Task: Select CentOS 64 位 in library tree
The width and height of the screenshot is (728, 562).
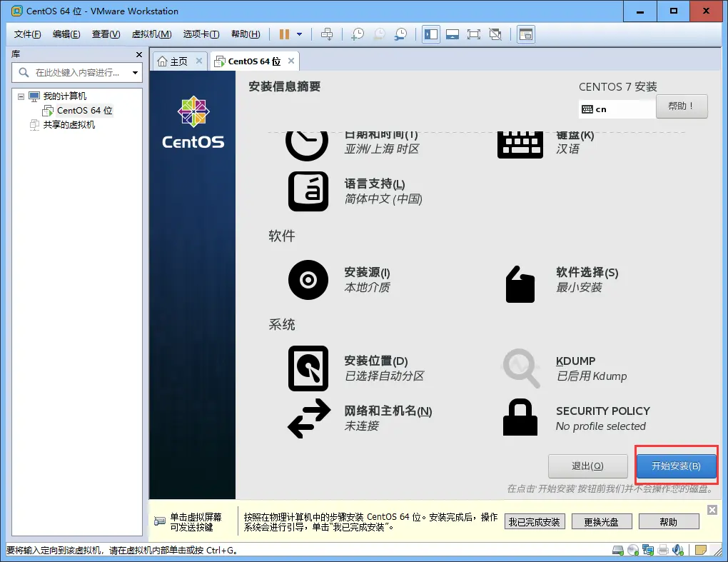Action: [84, 111]
